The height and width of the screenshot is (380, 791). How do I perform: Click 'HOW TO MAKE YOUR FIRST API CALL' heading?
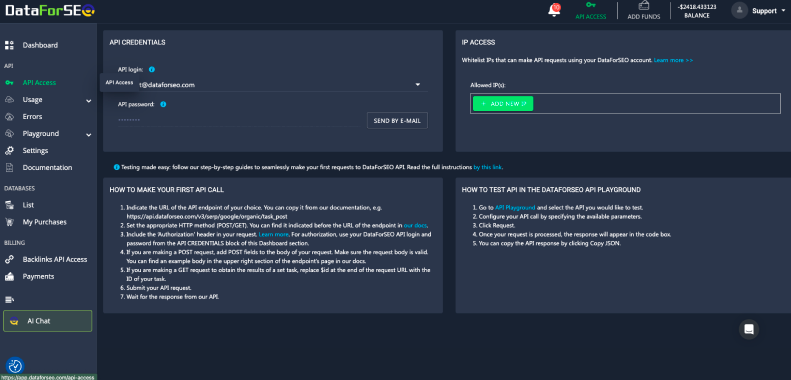pos(166,190)
